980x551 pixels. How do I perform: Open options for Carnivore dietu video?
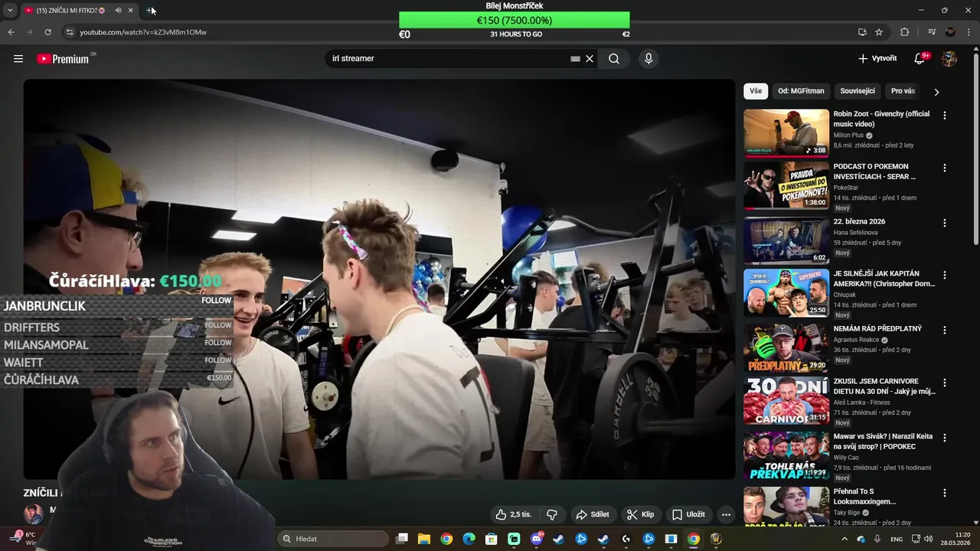[x=944, y=383]
